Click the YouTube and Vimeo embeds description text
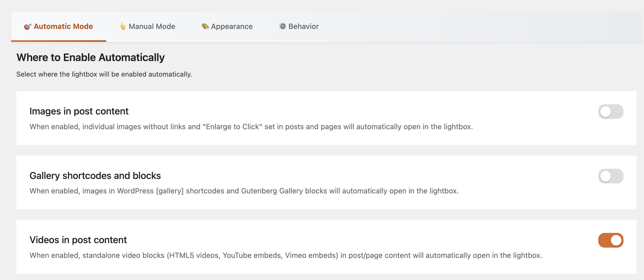 [x=286, y=256]
